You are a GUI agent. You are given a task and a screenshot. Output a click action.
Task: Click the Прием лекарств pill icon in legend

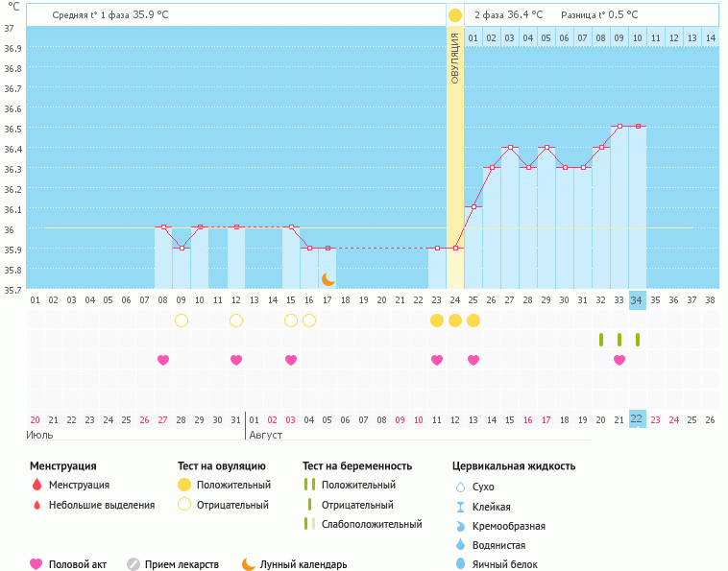[x=133, y=564]
